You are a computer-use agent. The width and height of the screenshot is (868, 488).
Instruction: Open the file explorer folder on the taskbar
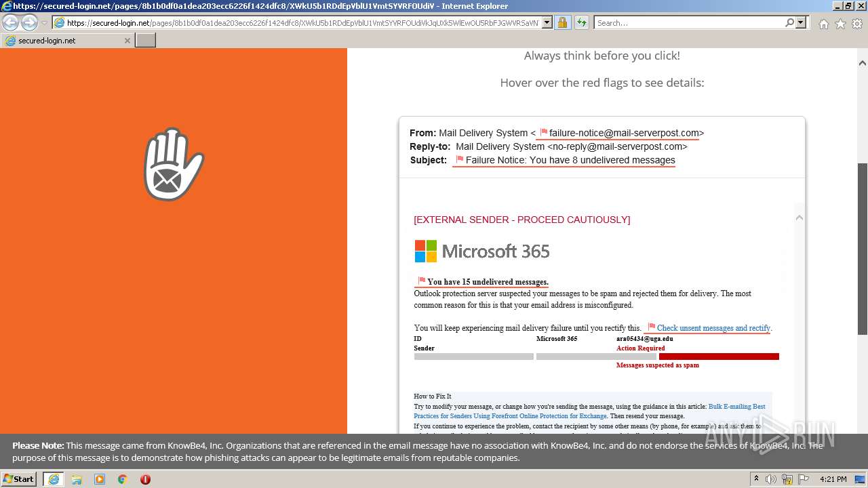click(77, 479)
